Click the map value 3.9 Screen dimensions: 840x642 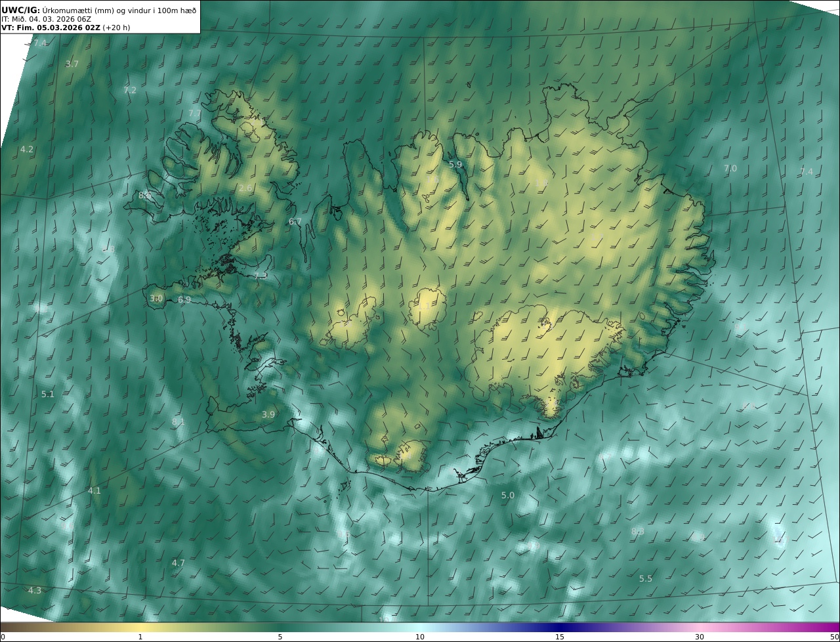tap(268, 414)
